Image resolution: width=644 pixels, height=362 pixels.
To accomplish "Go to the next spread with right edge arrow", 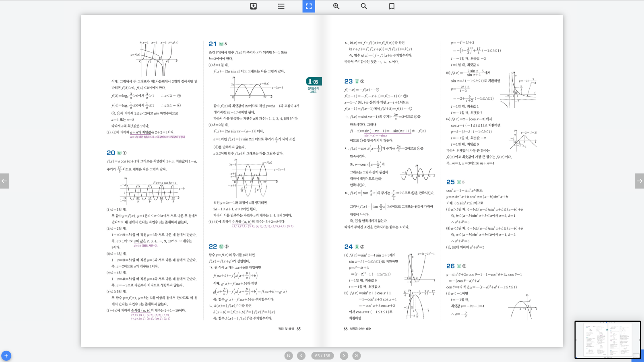I will click(x=639, y=181).
